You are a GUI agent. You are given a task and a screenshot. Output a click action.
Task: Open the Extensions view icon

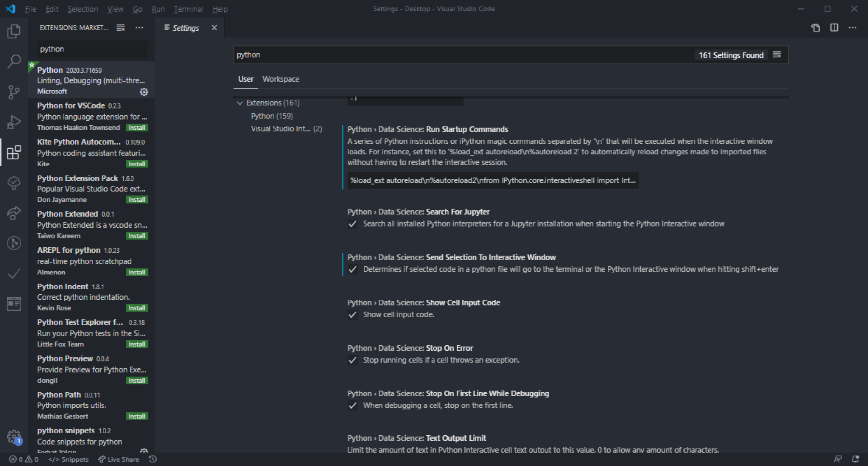[14, 153]
